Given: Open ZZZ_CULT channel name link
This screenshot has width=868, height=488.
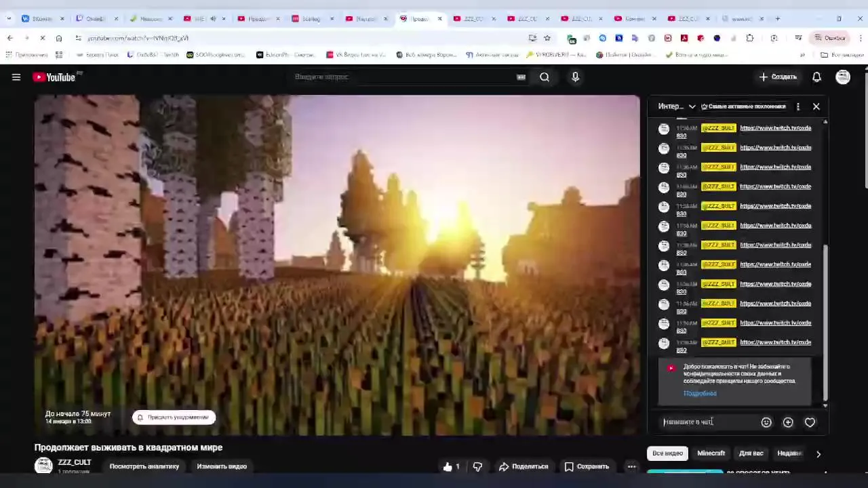Looking at the screenshot, I should (75, 462).
